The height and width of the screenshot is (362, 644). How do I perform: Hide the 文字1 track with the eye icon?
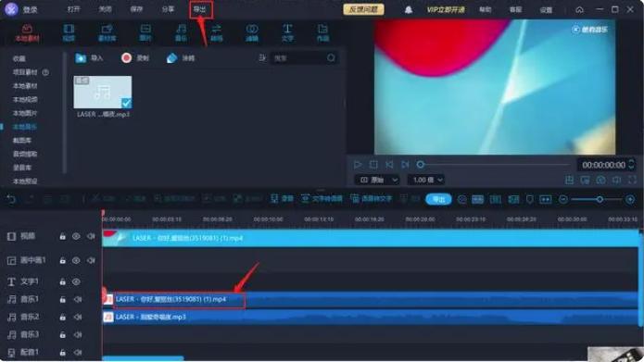pos(76,282)
